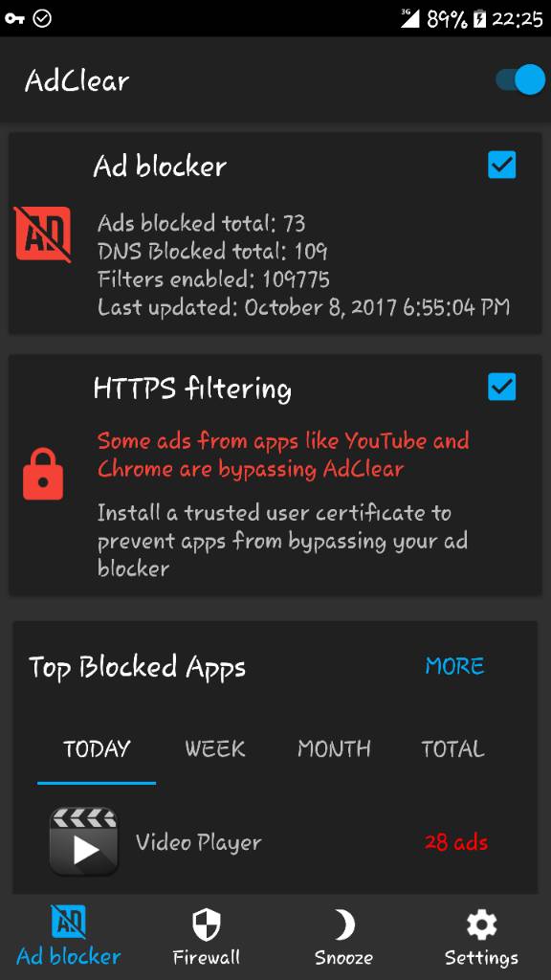The image size is (551, 980).
Task: Tap the VPN key status icon
Action: pyautogui.click(x=14, y=19)
